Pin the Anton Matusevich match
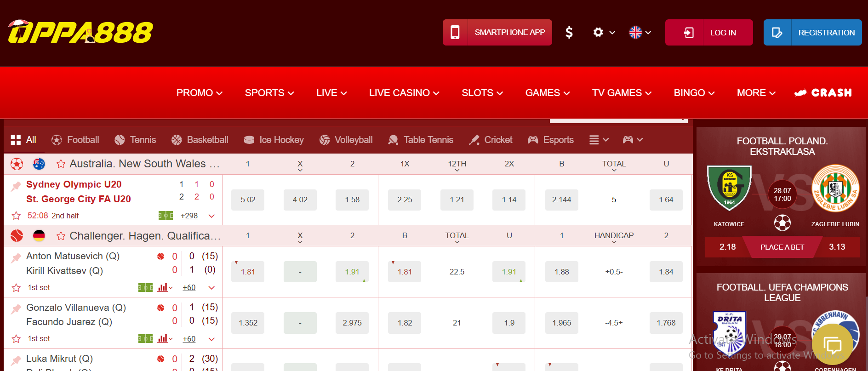The width and height of the screenshot is (868, 371). click(16, 258)
